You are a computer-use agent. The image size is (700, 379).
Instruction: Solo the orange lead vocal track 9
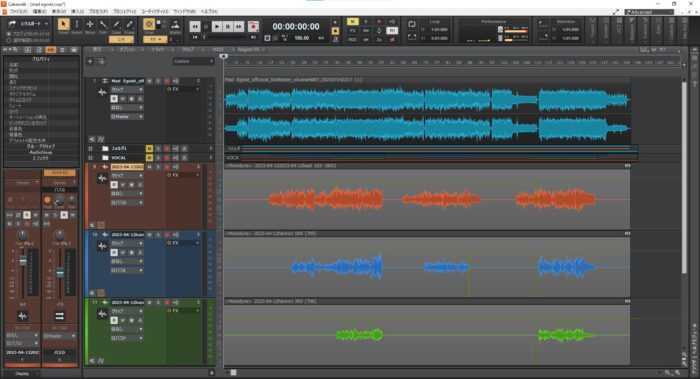(158, 167)
